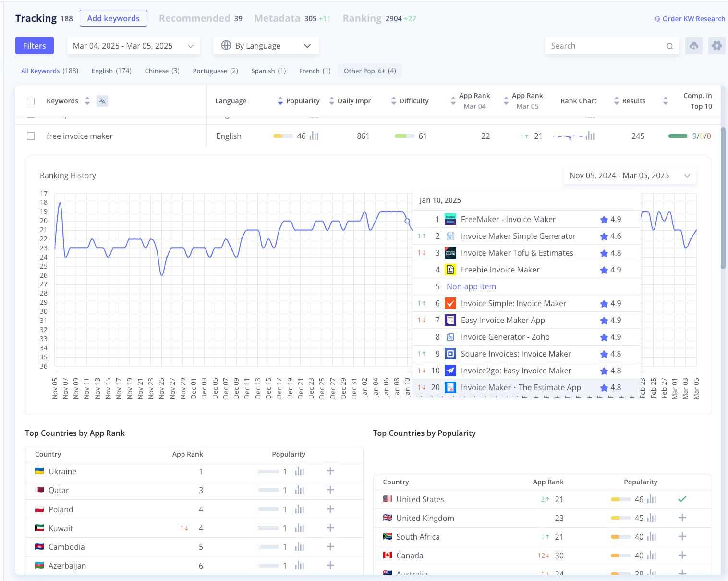Click the page vertical scrollbar

(723, 198)
